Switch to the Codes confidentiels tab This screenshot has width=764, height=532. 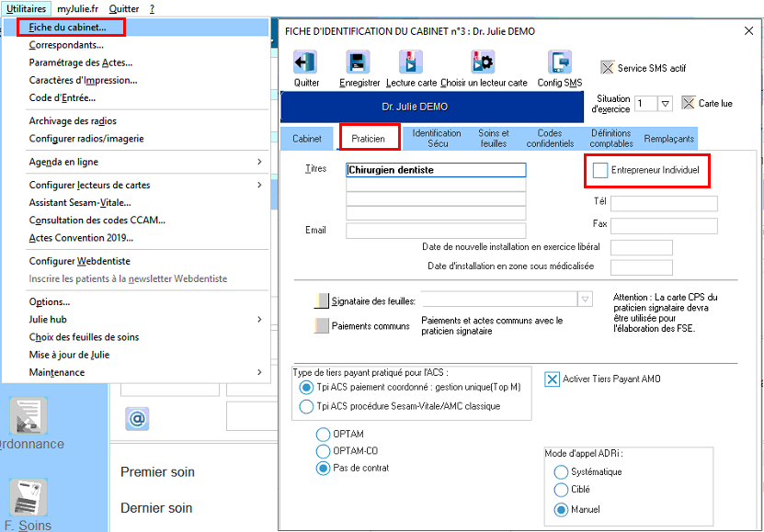pos(550,138)
